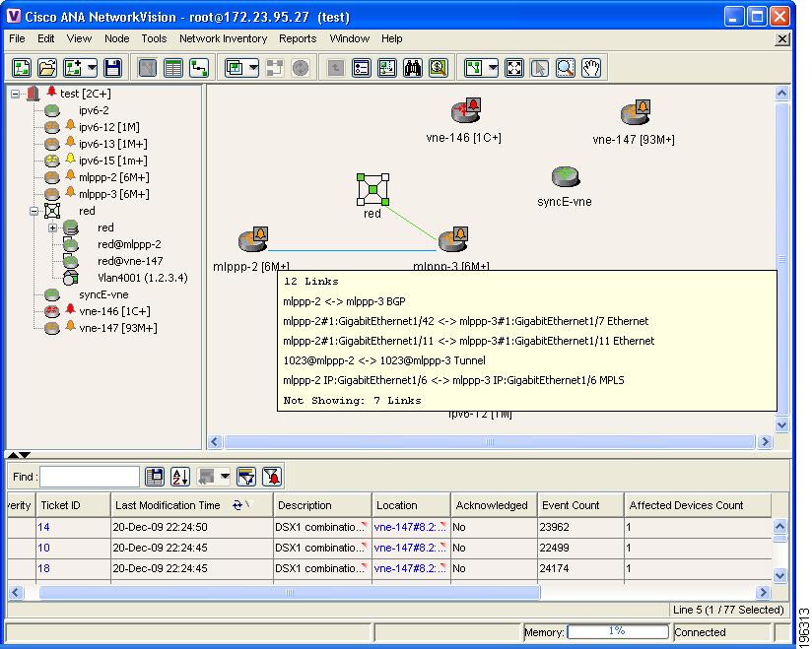
Task: Click the vne-147 router icon on map
Action: pos(635,113)
